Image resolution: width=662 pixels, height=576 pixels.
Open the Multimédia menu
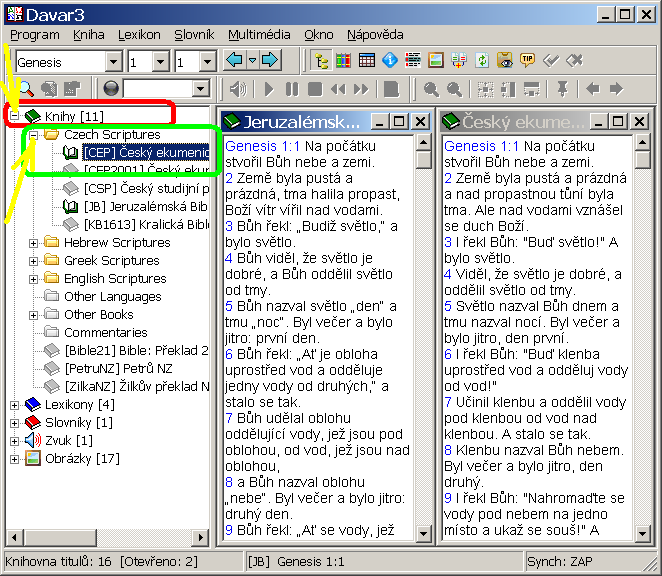259,34
